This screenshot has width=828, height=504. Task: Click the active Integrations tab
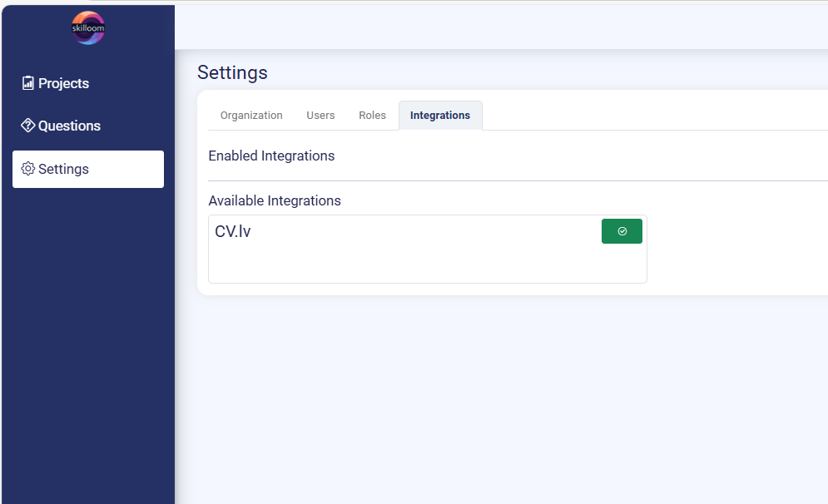(x=440, y=116)
